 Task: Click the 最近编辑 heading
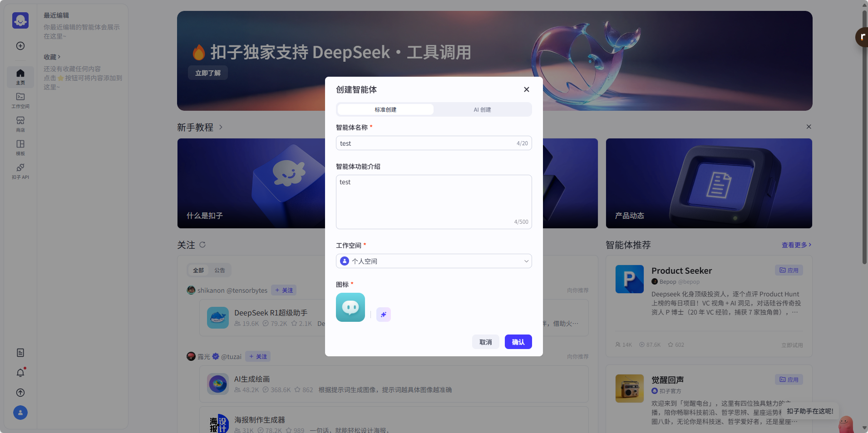tap(56, 15)
